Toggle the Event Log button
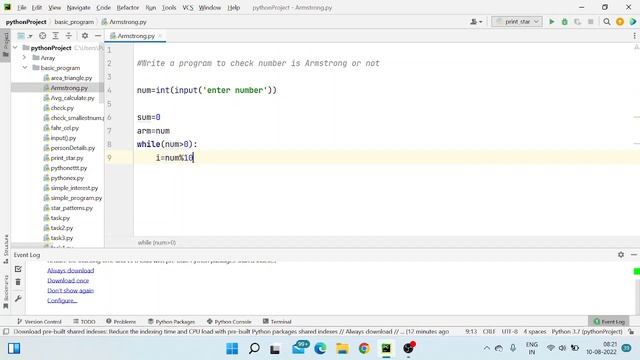This screenshot has width=640, height=360. point(609,322)
